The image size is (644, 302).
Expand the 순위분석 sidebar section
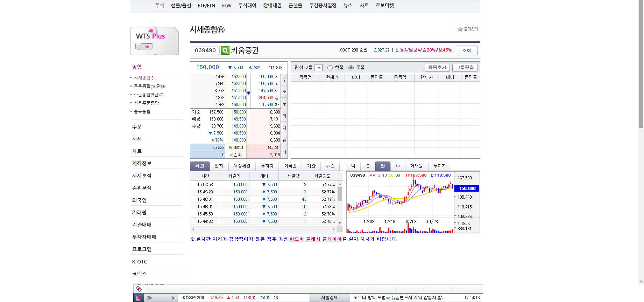coord(142,188)
